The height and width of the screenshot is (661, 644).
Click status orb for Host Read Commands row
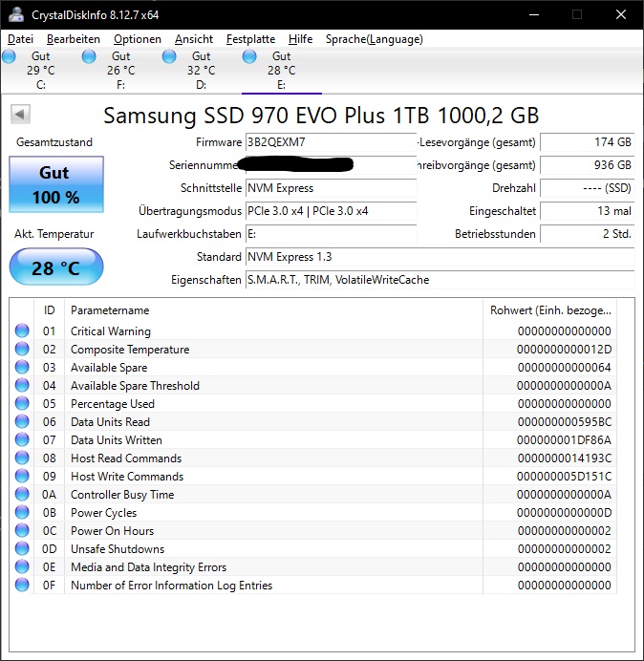point(22,458)
